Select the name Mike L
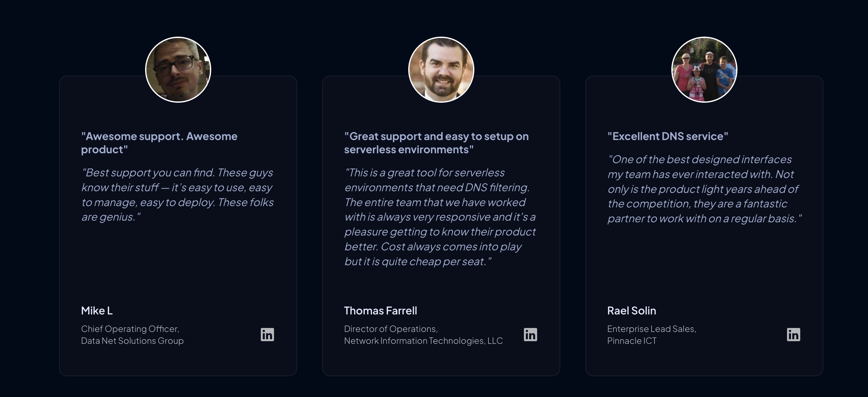The image size is (868, 397). click(97, 310)
